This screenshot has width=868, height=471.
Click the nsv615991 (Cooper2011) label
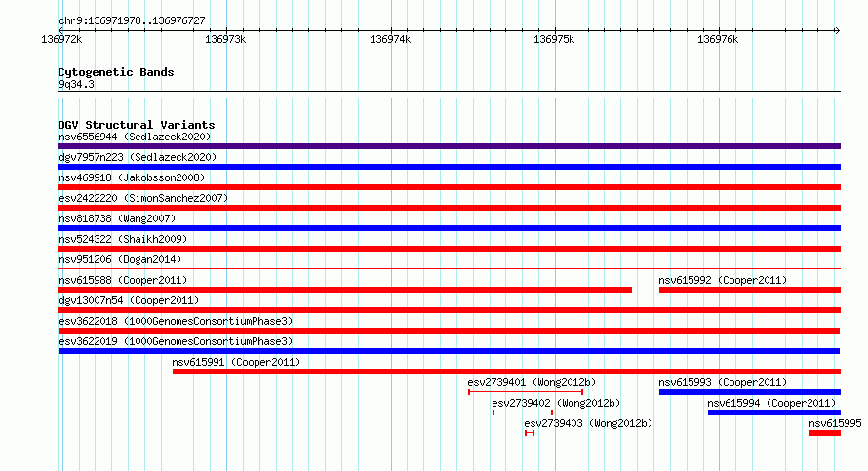pos(236,362)
